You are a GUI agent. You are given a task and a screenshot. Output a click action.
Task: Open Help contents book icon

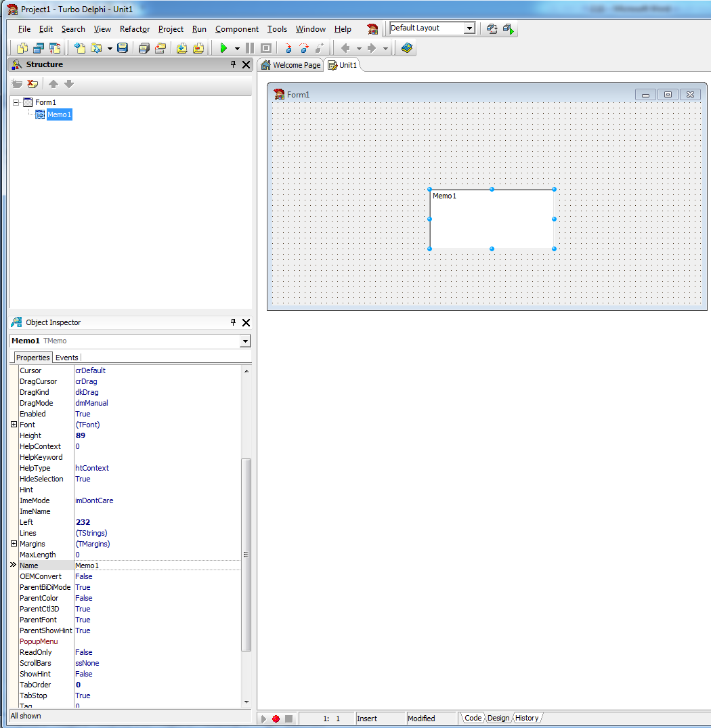click(406, 48)
